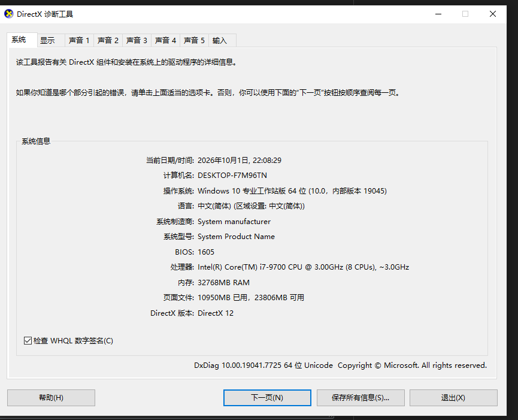
Task: Close the DirectX diagnostic window
Action: [x=493, y=14]
